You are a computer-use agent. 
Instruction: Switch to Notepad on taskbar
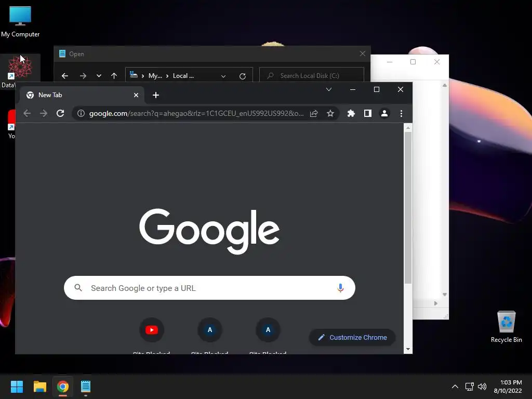[x=86, y=387]
